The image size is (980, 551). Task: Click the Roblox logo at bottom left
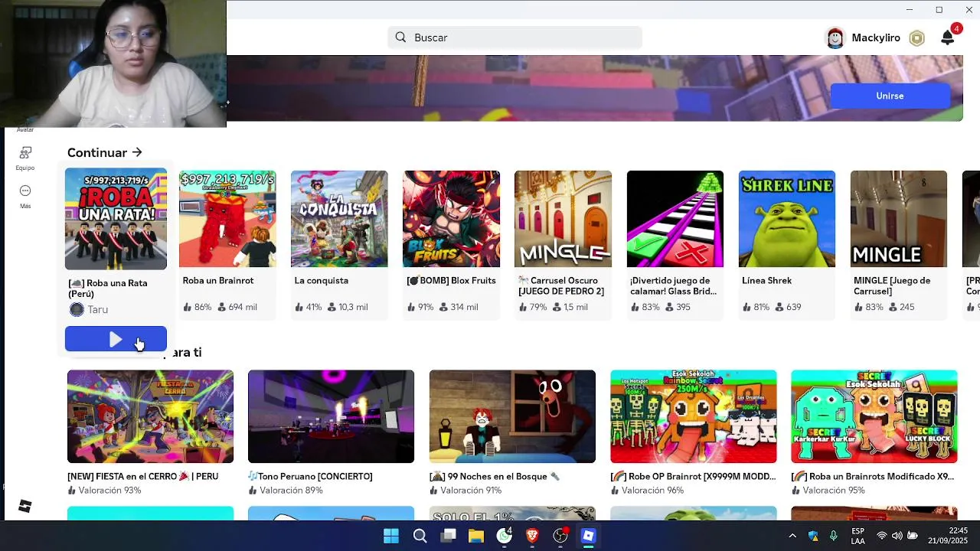click(24, 506)
